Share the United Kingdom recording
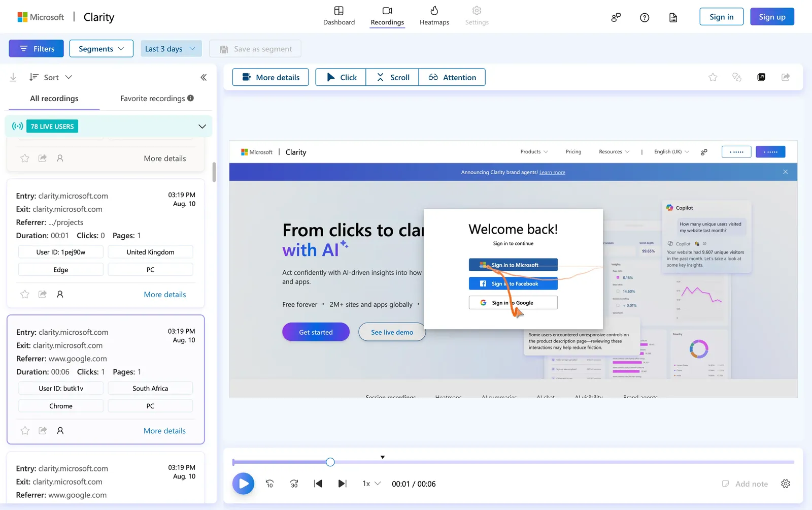 [43, 294]
